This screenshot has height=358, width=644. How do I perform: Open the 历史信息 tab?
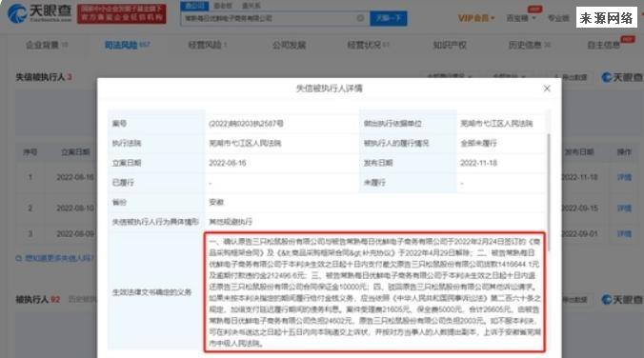(x=530, y=45)
